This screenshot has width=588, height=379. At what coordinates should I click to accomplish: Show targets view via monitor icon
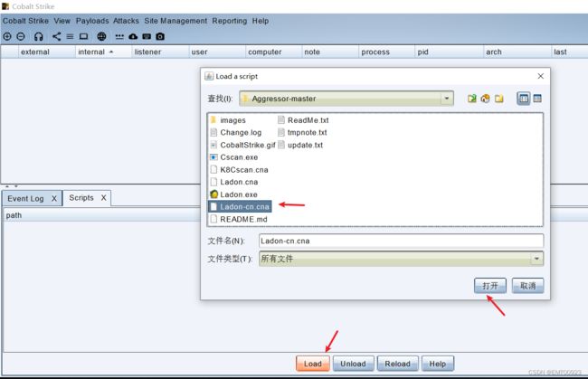pos(83,36)
